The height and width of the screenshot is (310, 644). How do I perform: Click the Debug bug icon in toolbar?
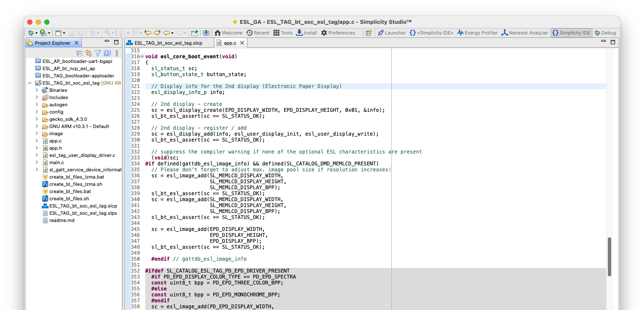point(31,33)
